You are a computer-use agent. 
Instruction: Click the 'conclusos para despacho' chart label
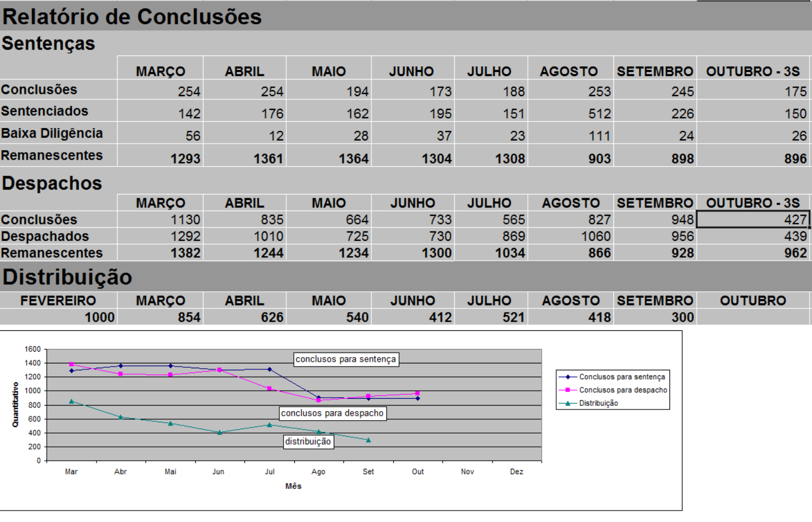pyautogui.click(x=332, y=413)
